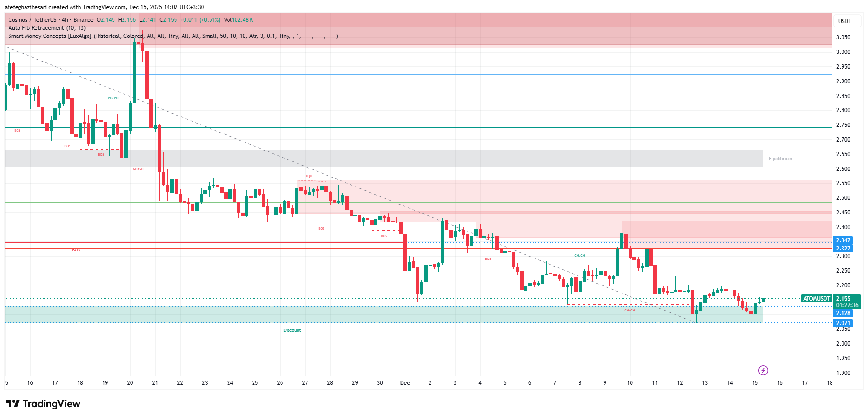The image size is (868, 418).
Task: Click the gray equilibrium band
Action: click(378, 158)
